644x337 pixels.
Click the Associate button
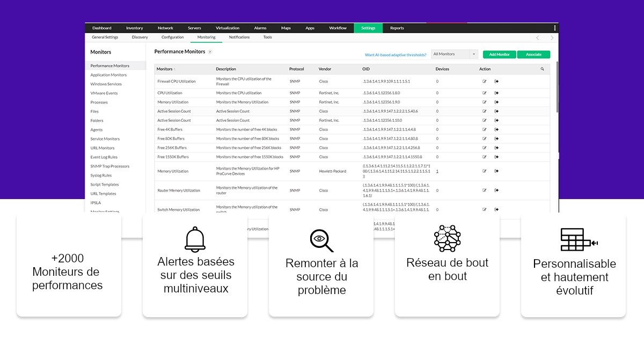click(534, 54)
